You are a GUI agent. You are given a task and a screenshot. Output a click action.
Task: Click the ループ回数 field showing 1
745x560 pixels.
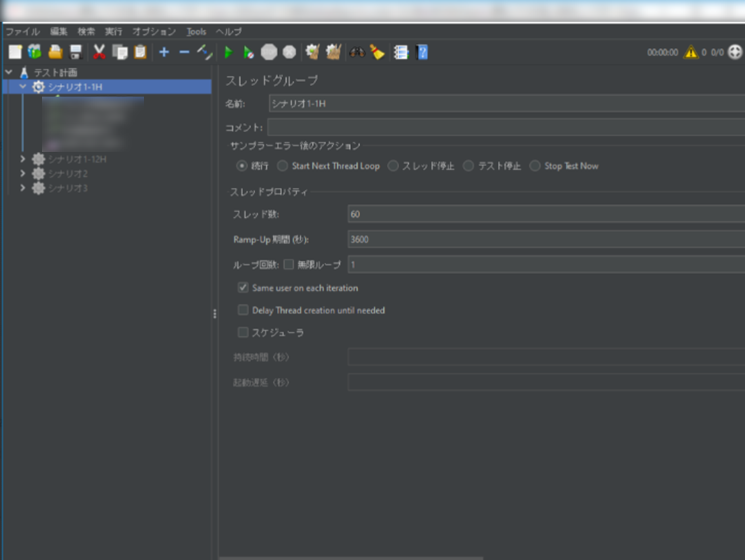(546, 264)
